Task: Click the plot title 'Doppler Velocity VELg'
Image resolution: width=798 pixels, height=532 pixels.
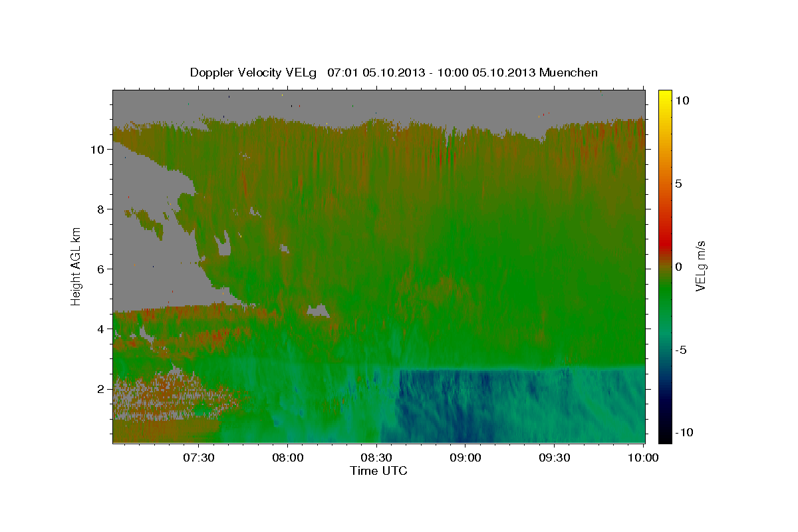Action: pos(255,72)
